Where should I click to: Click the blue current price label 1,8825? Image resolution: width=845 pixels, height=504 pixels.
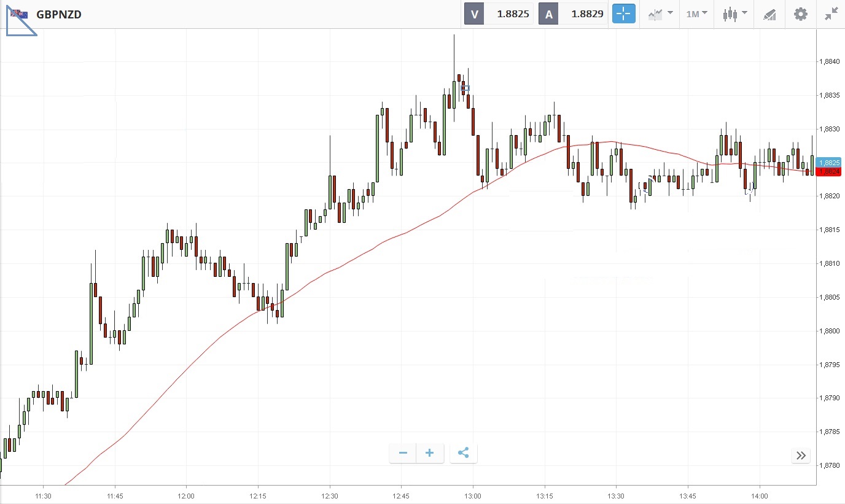(x=829, y=163)
